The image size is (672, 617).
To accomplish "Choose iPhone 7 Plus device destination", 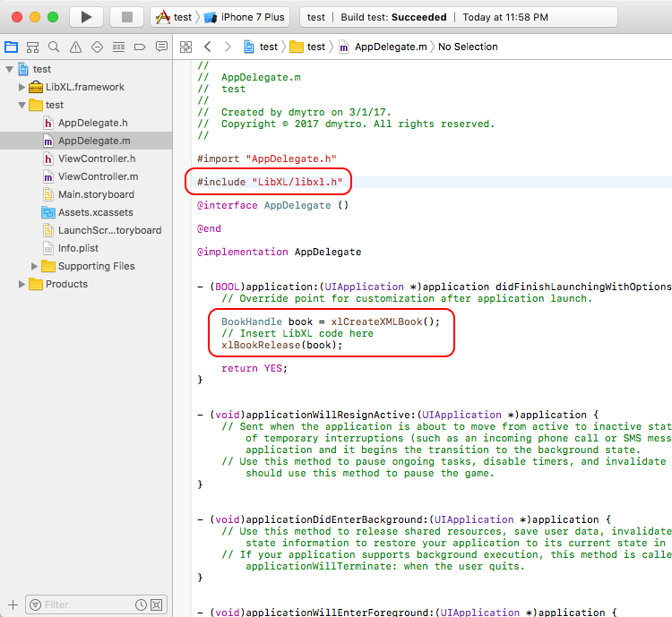I will coord(245,17).
